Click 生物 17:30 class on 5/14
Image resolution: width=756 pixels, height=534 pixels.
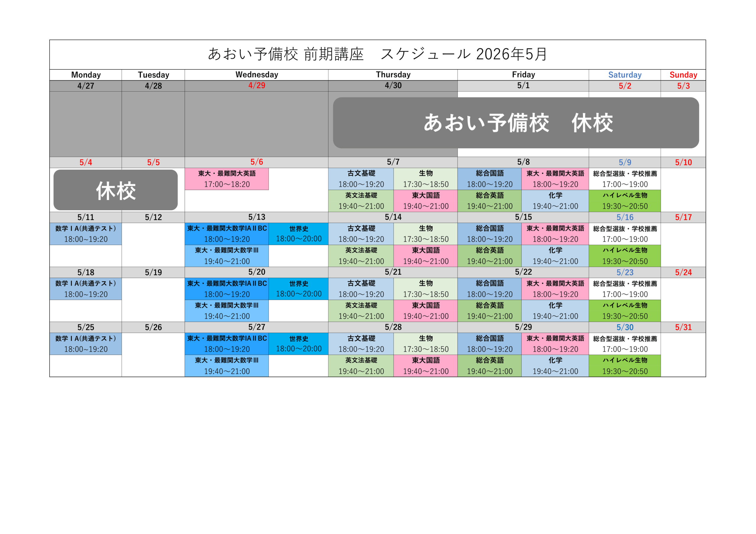click(x=426, y=234)
